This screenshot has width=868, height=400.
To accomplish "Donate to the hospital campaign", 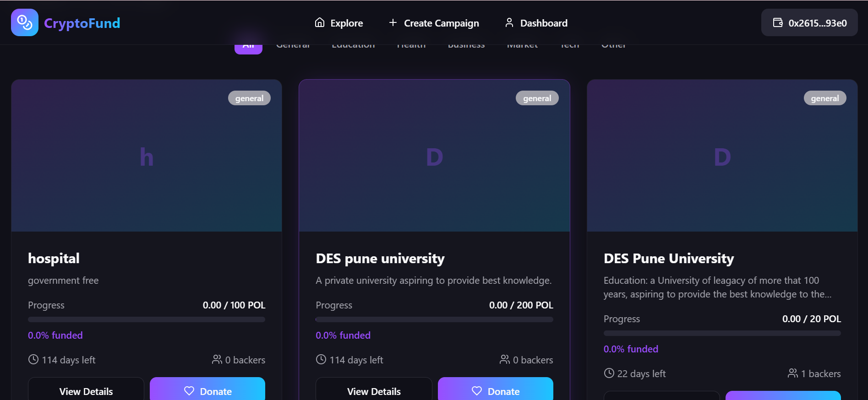I will [x=207, y=389].
